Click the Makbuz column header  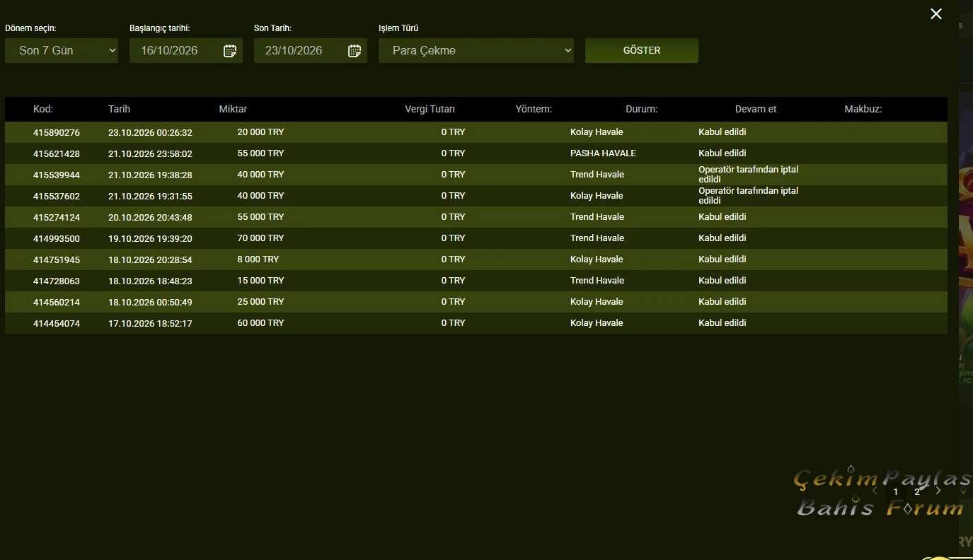tap(863, 109)
